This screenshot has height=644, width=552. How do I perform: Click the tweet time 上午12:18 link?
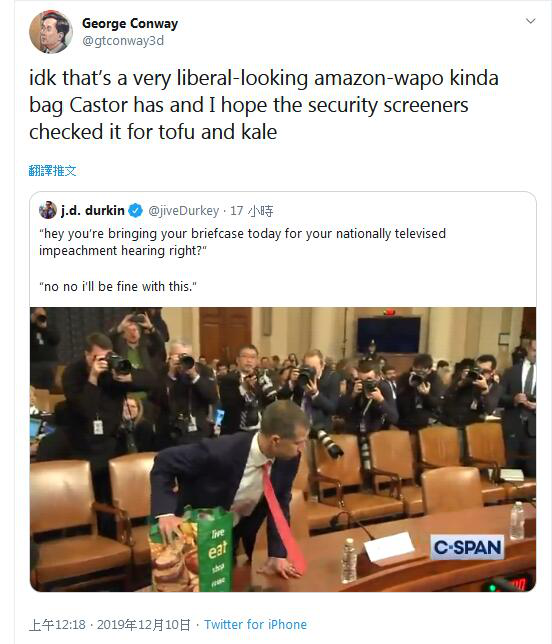pos(57,625)
